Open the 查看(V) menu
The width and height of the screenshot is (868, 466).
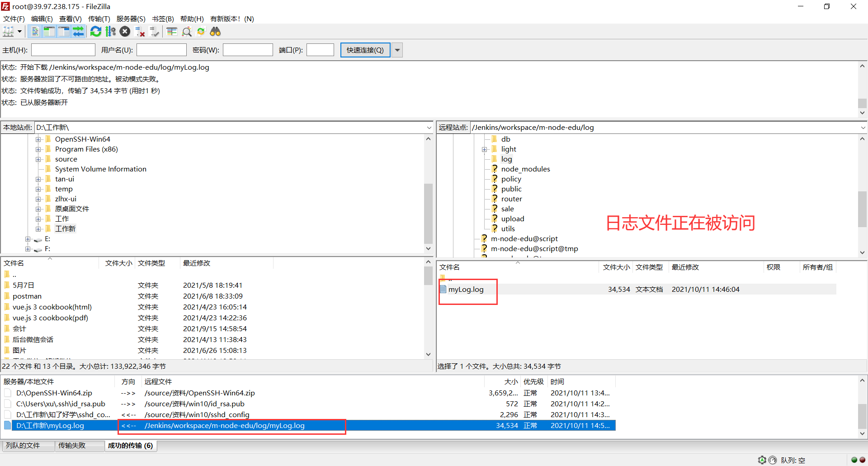coord(71,19)
